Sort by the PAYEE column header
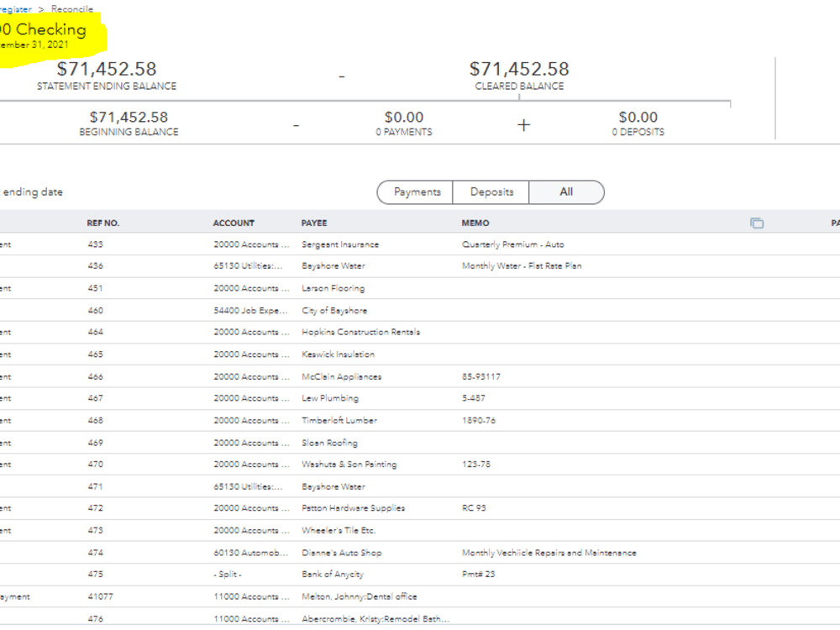 pyautogui.click(x=314, y=223)
